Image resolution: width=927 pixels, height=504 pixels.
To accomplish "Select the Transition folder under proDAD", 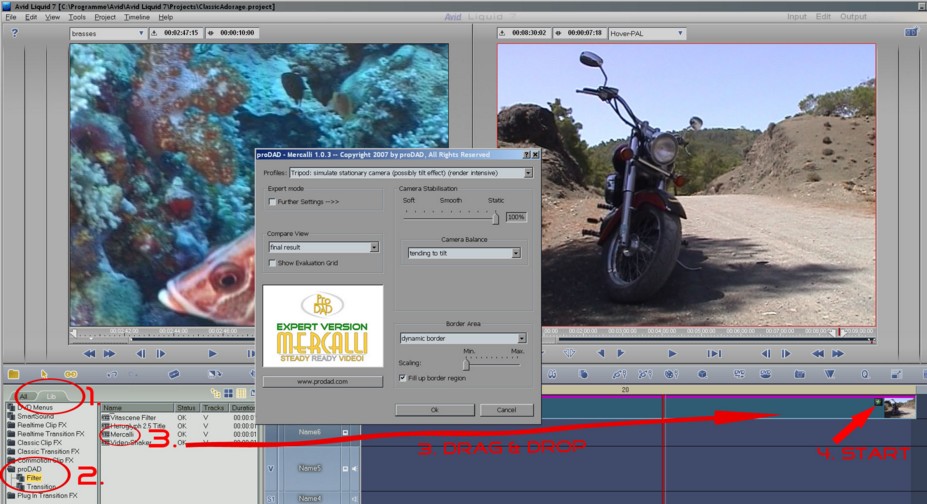I will pyautogui.click(x=41, y=487).
